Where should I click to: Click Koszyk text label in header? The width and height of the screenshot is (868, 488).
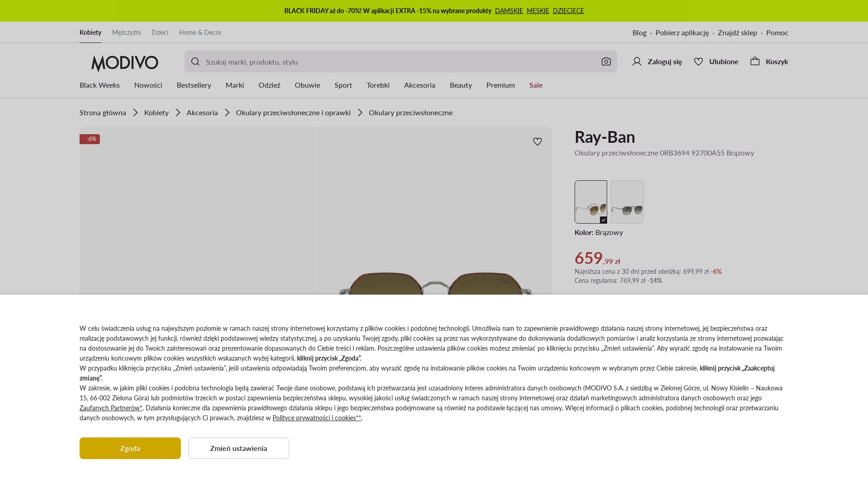pyautogui.click(x=777, y=61)
